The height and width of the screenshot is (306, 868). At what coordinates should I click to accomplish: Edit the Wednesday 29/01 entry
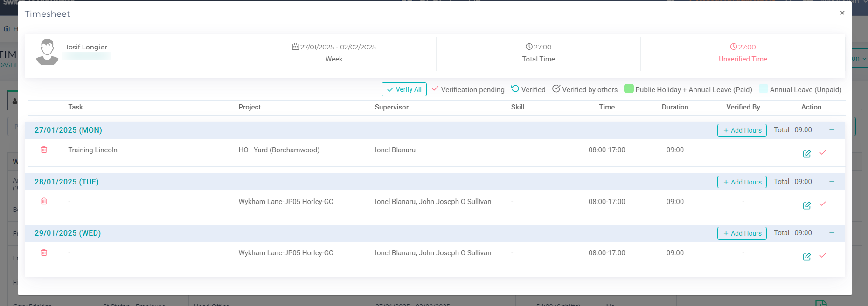806,257
